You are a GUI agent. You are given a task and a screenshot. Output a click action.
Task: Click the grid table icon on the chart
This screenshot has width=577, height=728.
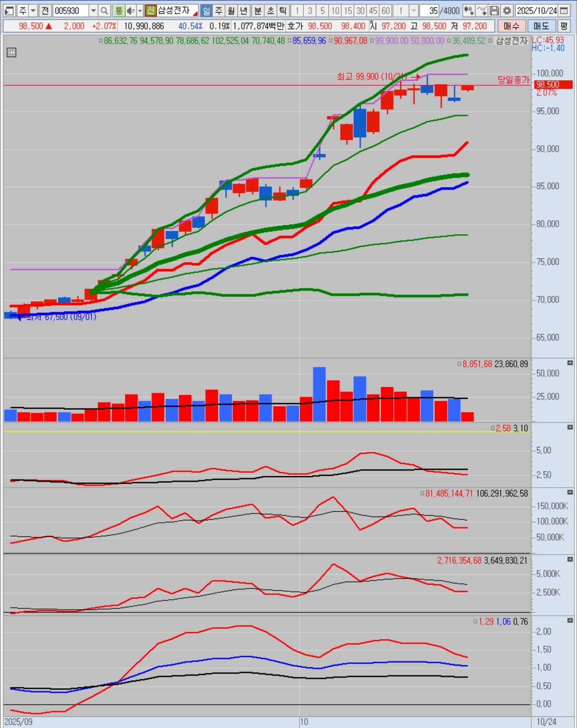[12, 53]
